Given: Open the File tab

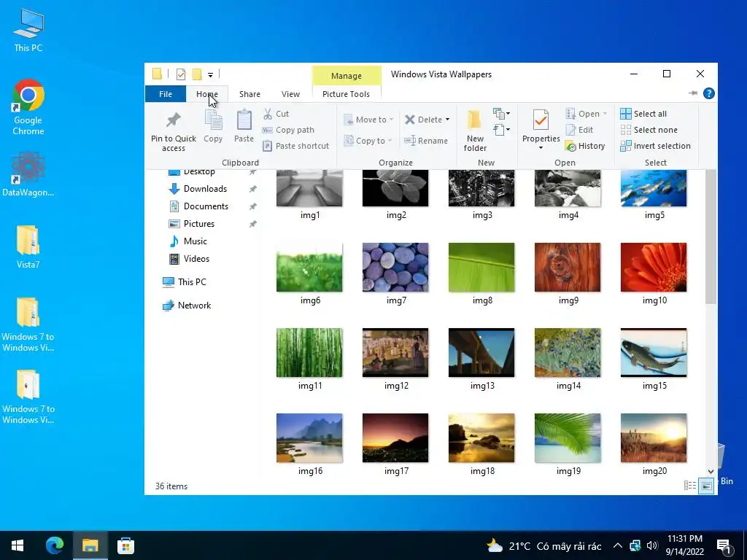Looking at the screenshot, I should click(166, 94).
